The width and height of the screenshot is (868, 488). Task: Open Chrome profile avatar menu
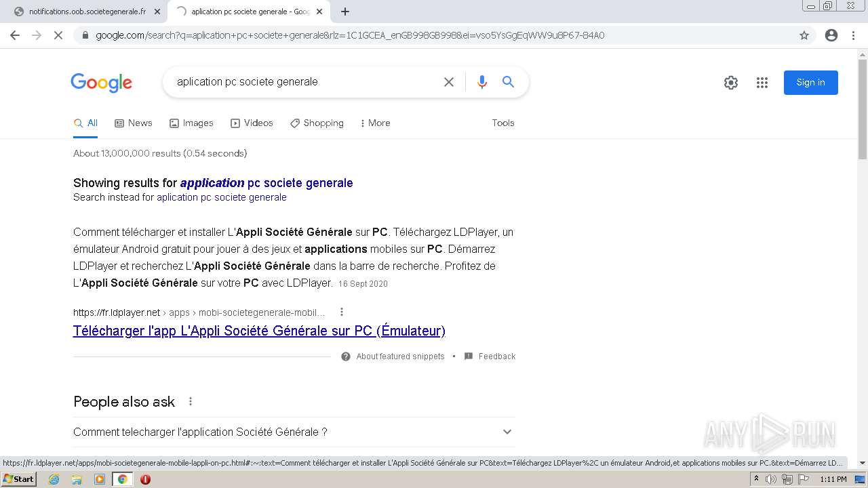coord(831,35)
